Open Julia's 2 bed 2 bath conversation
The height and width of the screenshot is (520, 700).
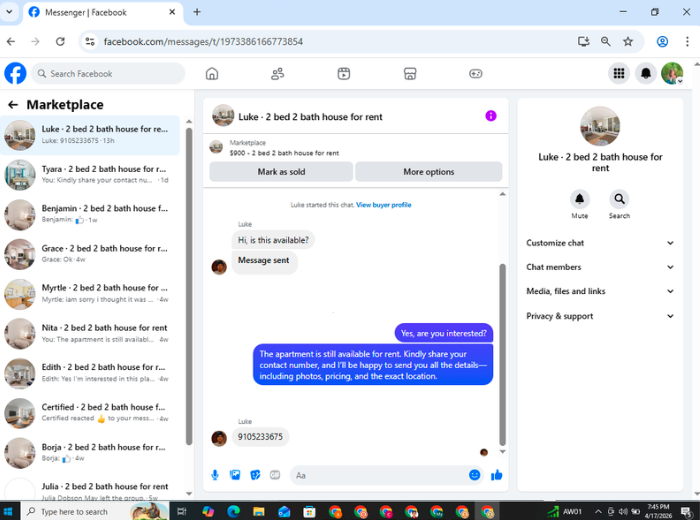click(x=90, y=489)
